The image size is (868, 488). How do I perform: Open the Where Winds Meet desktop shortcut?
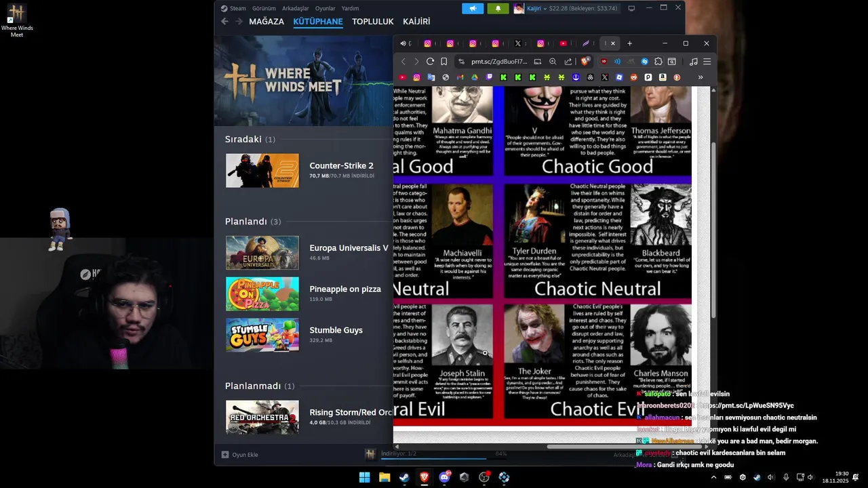coord(17,20)
